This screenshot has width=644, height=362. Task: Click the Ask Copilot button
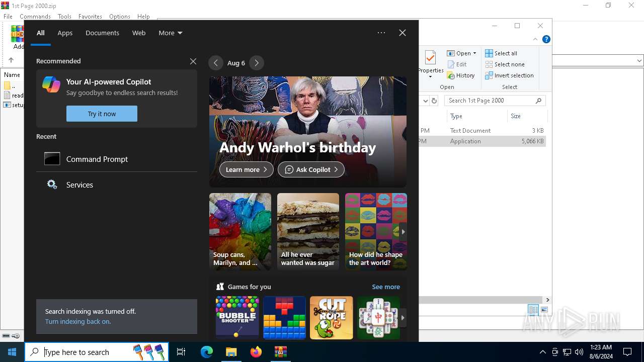pyautogui.click(x=311, y=169)
